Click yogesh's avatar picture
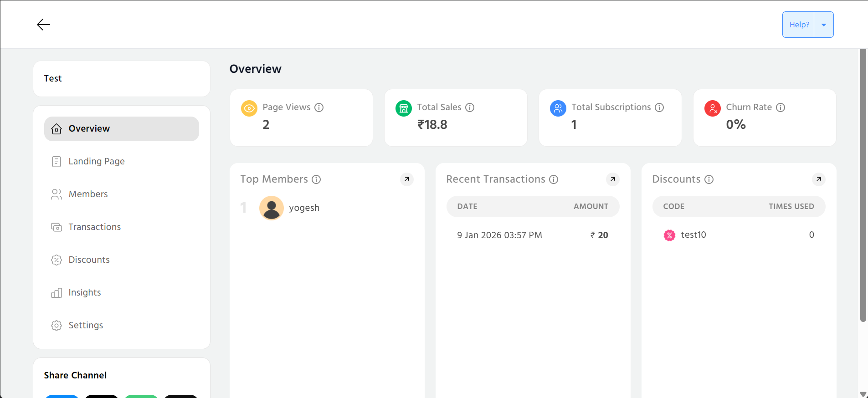This screenshot has width=868, height=398. pos(272,208)
